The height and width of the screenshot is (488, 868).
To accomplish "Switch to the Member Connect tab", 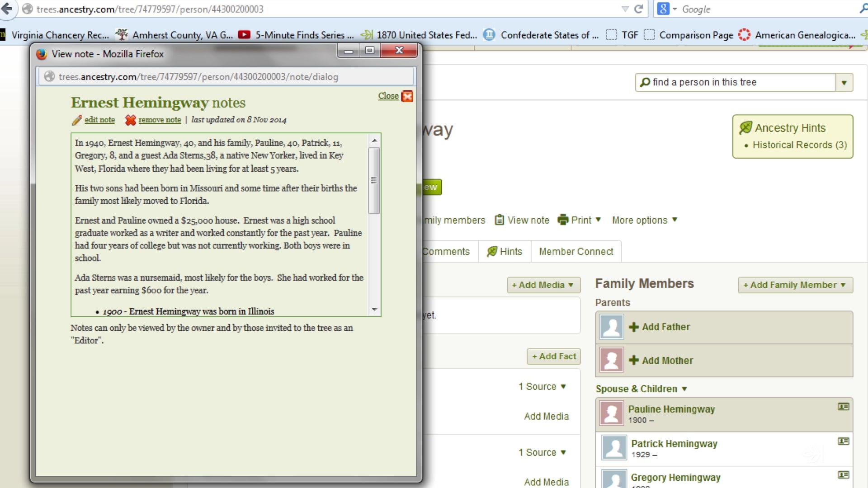I will click(x=576, y=252).
